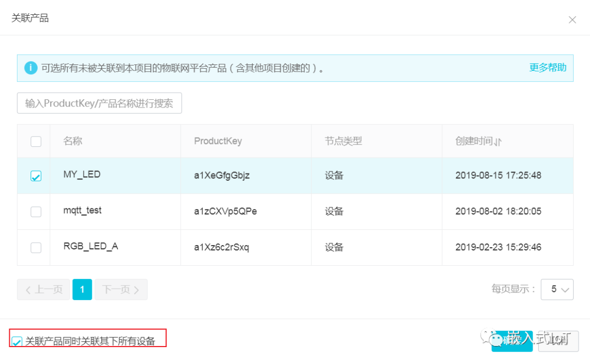590x364 pixels.
Task: Select the RGB_LED_A product checkbox
Action: (36, 247)
